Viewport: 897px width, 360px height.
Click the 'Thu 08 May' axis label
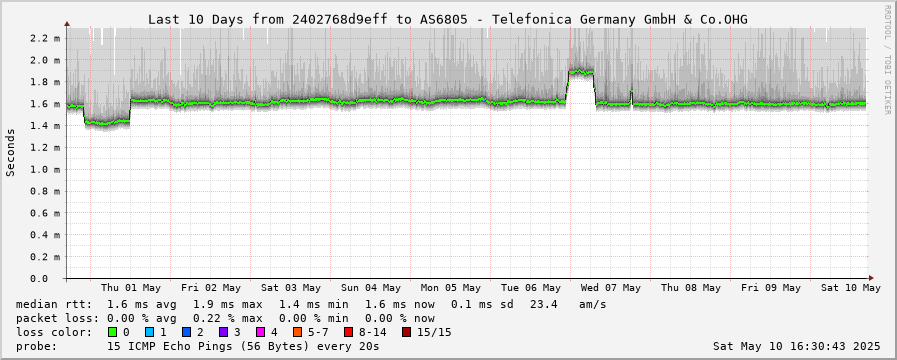pyautogui.click(x=690, y=287)
